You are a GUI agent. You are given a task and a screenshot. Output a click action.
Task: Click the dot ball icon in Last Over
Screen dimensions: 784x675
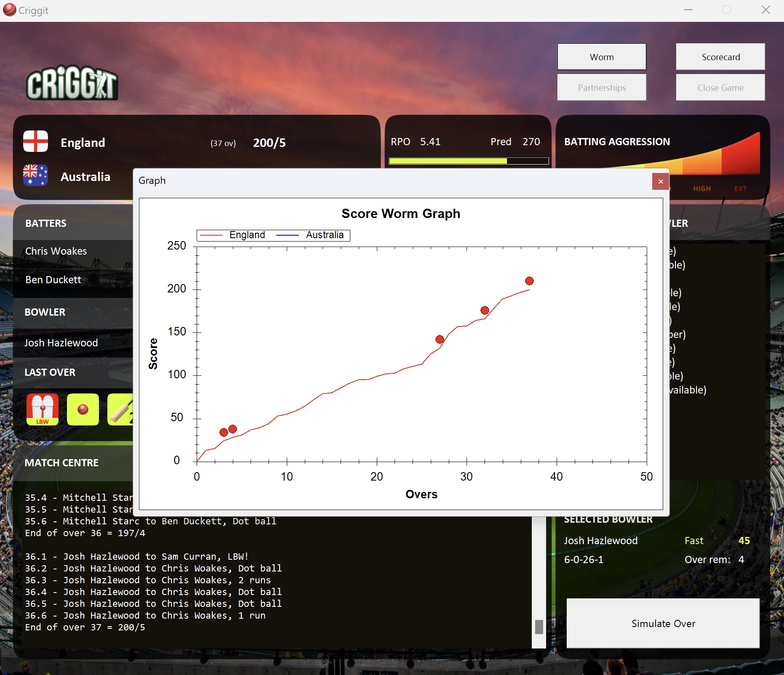click(83, 409)
